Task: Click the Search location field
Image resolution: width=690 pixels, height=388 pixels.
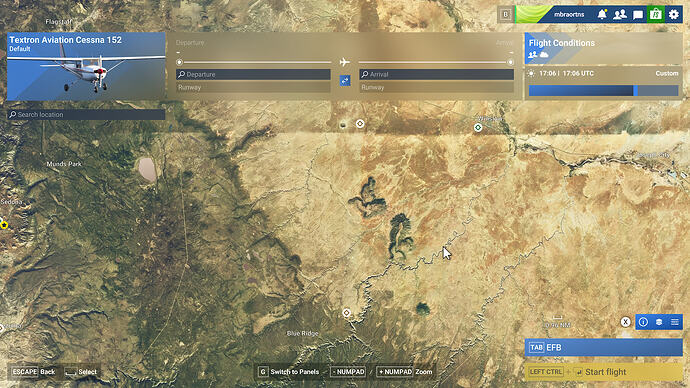Action: pos(86,114)
